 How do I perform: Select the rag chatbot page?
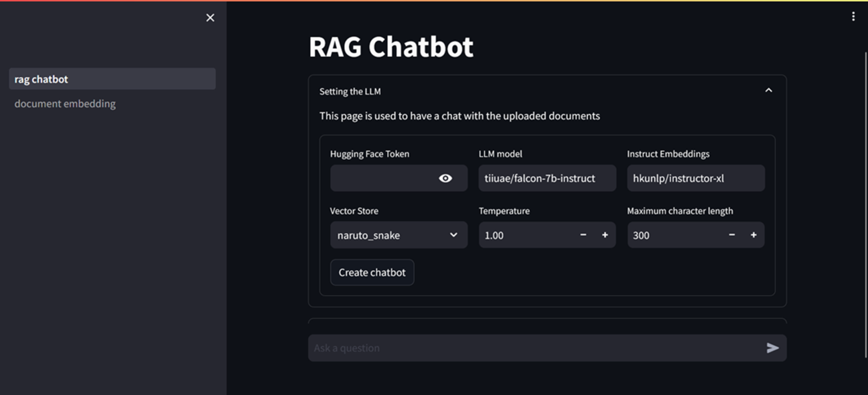click(112, 79)
